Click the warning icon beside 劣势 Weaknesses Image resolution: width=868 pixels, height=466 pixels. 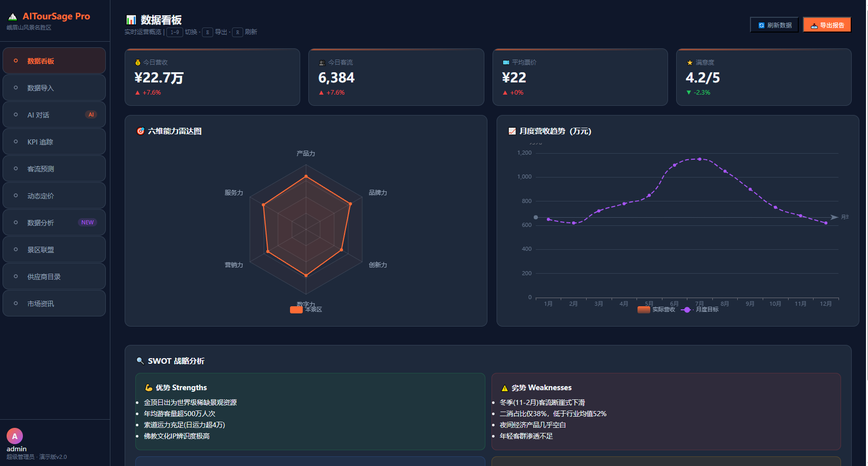505,388
